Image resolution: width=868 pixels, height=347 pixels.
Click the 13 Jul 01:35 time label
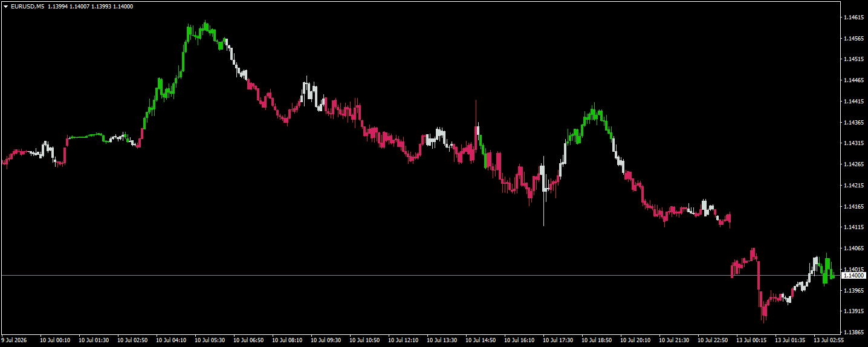[x=790, y=340]
